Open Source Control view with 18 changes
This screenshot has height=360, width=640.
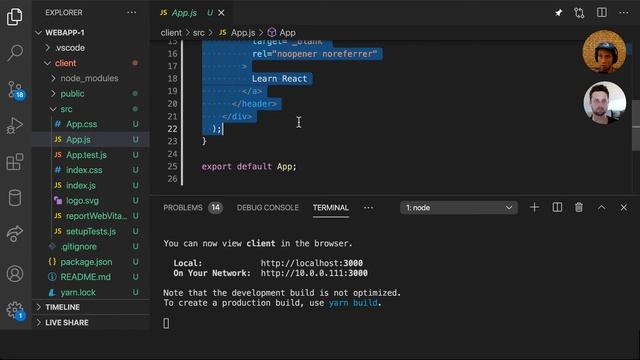16,90
